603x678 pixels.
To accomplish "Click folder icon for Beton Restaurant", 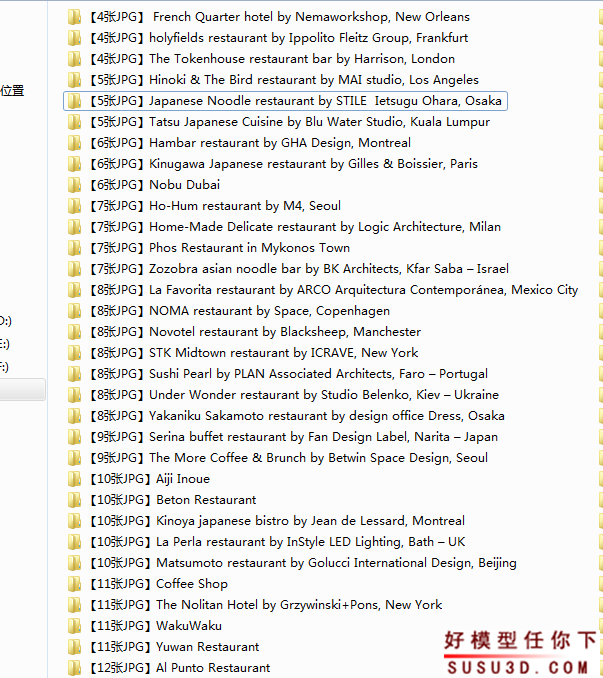I will [x=74, y=500].
